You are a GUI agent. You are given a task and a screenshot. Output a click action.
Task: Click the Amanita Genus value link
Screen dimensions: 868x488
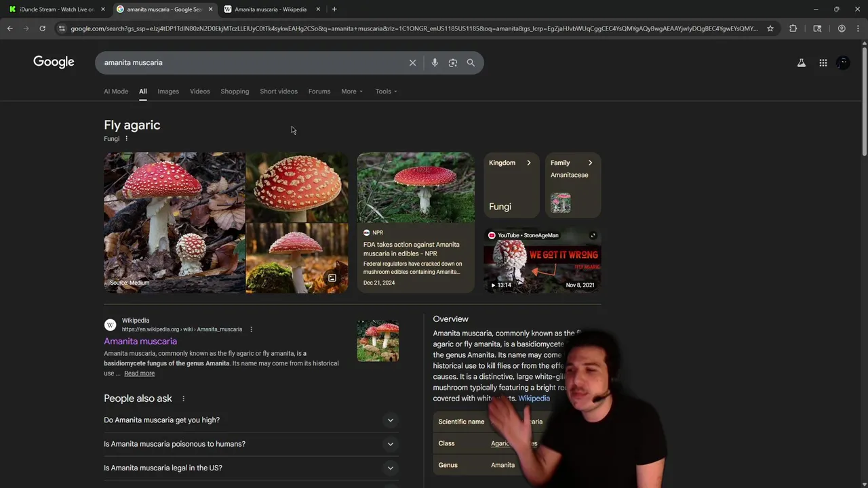point(502,465)
